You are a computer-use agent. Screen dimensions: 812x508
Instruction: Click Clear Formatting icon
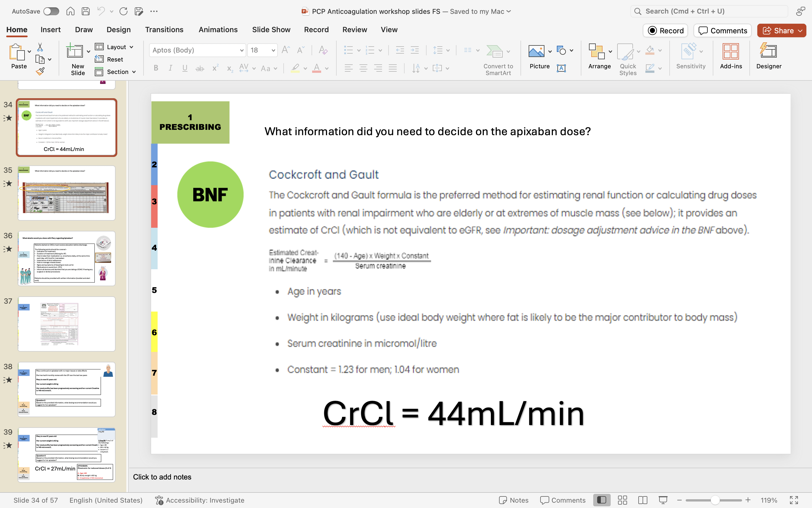(x=323, y=50)
